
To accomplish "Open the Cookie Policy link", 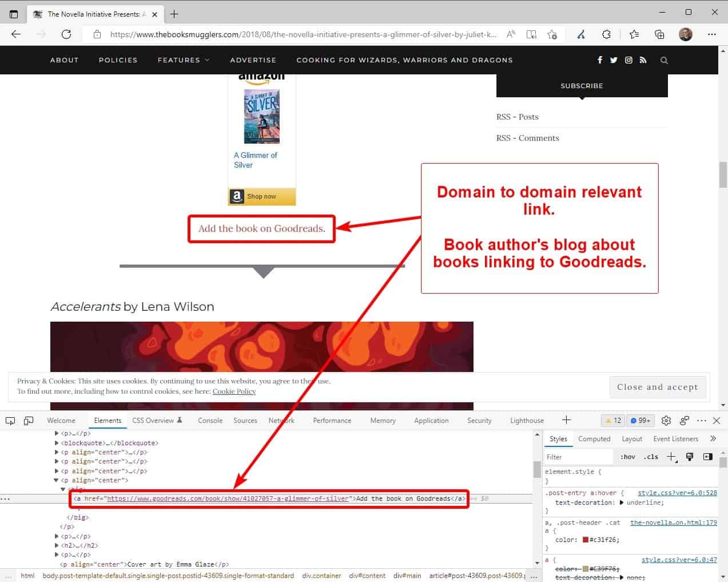I will pos(234,391).
